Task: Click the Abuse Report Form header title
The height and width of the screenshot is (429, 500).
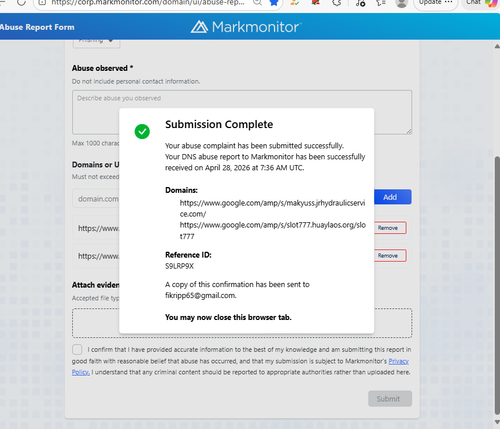Action: point(37,27)
